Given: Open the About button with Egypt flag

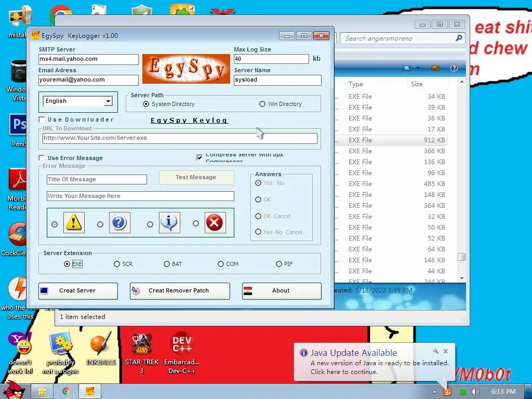Looking at the screenshot, I should pos(282,291).
